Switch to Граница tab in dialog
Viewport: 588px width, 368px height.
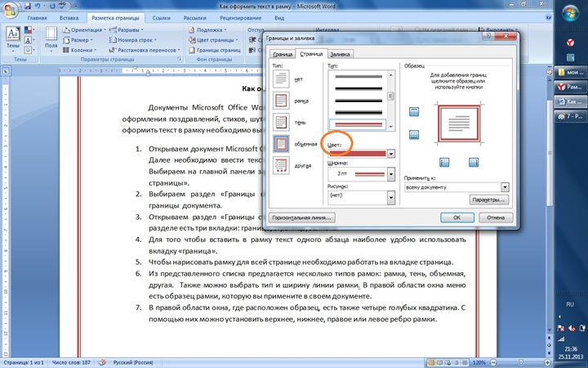(283, 55)
